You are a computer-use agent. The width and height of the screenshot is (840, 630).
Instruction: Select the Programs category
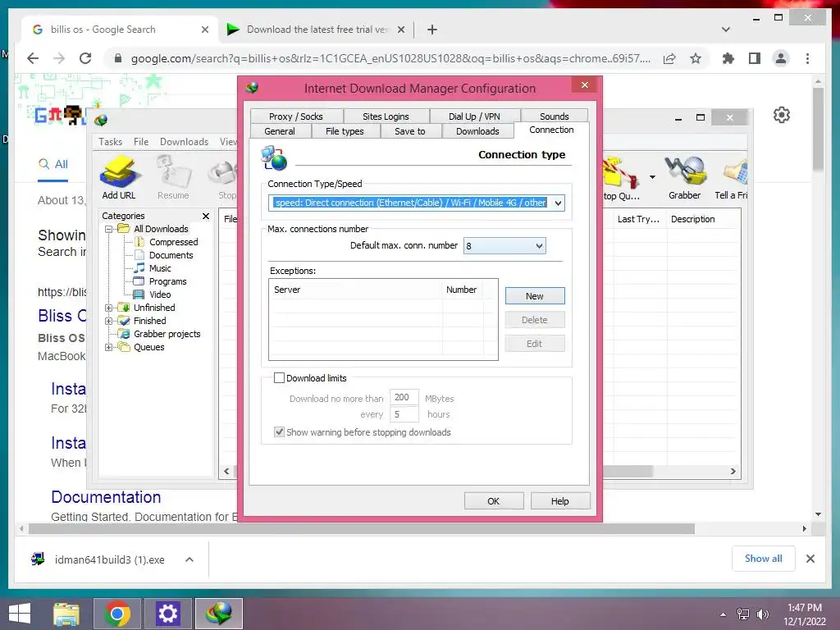coord(167,281)
